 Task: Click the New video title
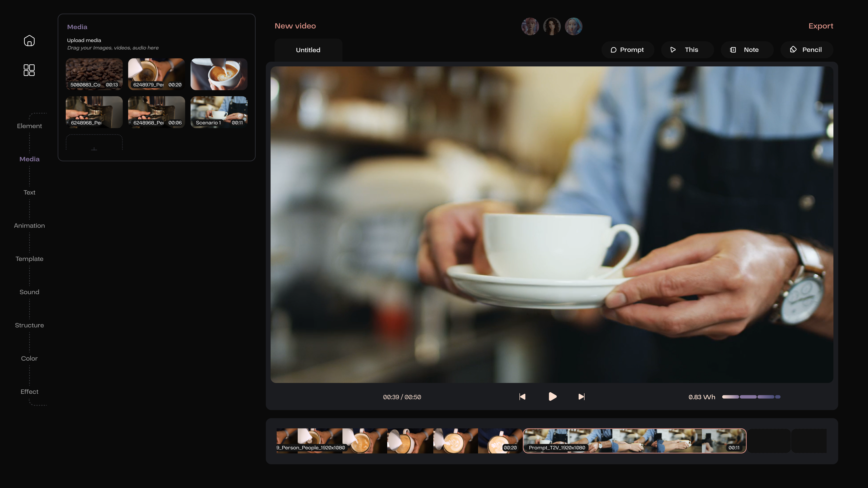click(295, 26)
